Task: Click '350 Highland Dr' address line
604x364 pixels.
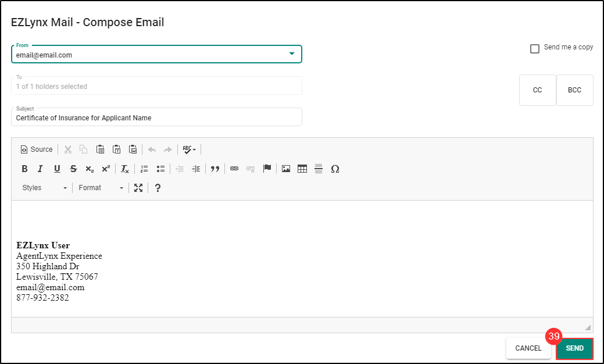Action: [x=48, y=266]
